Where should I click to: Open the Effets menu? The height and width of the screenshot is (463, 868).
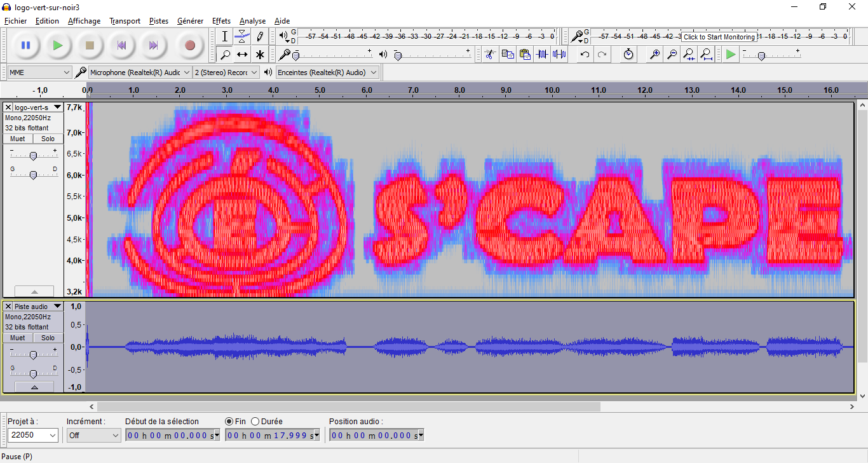point(221,21)
